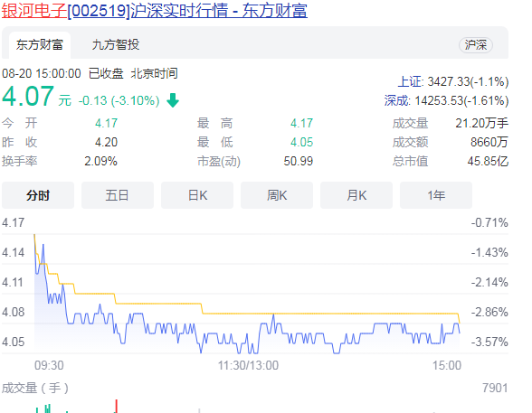Screen dimensions: 532x413
Task: Click the -0.71% percent axis label
Action: (489, 222)
